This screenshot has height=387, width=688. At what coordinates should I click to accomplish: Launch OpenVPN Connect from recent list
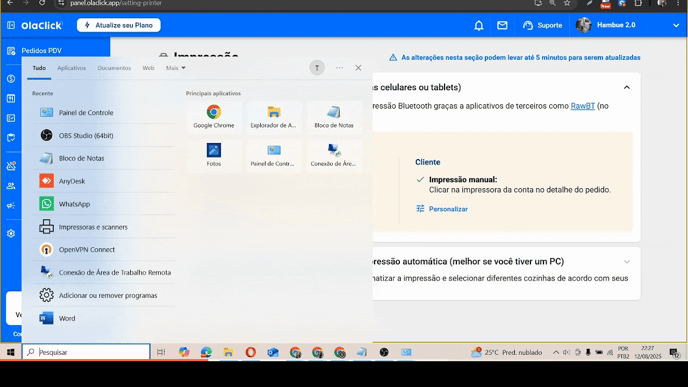point(104,249)
